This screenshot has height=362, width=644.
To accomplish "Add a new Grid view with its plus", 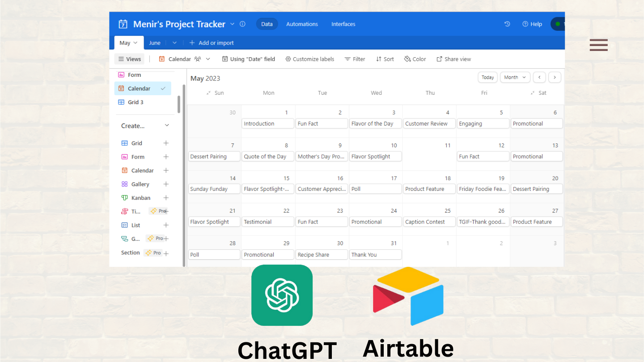I will pos(166,143).
